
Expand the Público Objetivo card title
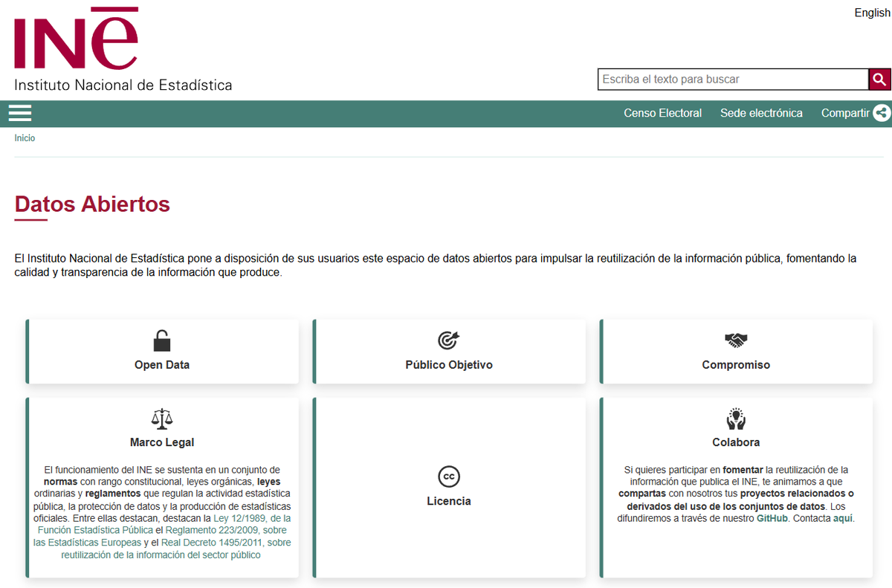coord(449,365)
